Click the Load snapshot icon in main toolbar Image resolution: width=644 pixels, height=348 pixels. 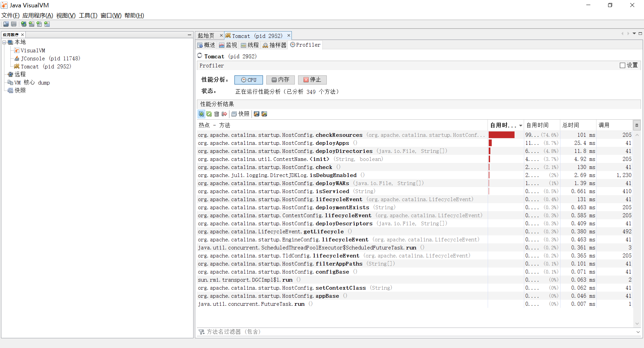tap(6, 24)
